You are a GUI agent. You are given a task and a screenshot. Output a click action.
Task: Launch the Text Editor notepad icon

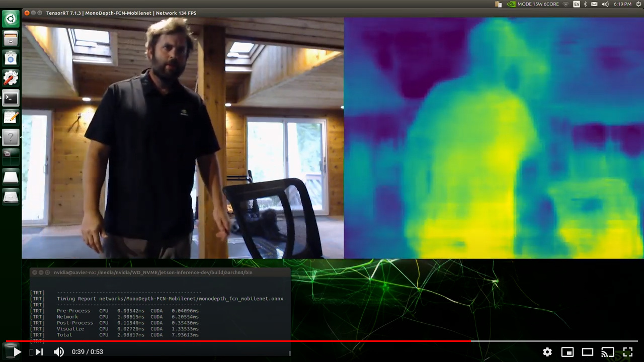11,117
